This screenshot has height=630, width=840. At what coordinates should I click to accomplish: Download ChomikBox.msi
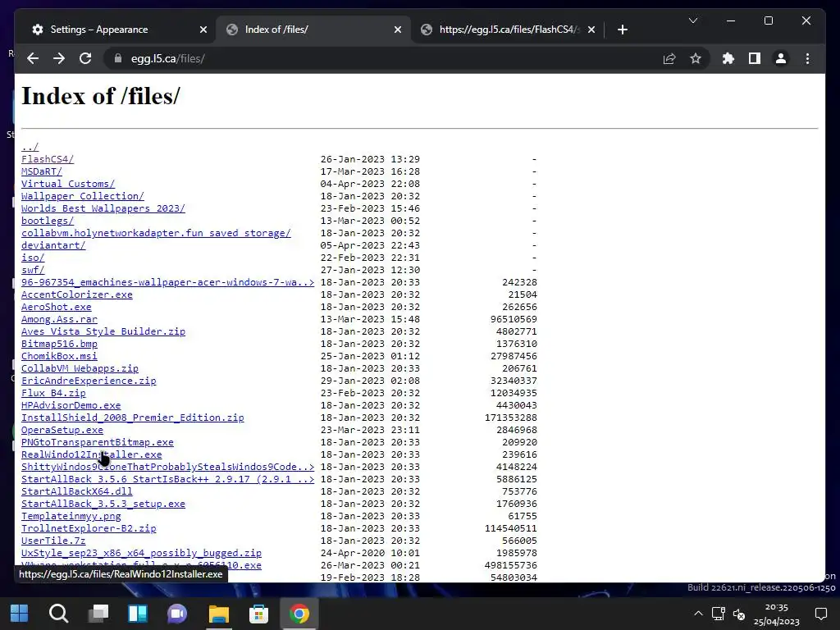(x=59, y=356)
